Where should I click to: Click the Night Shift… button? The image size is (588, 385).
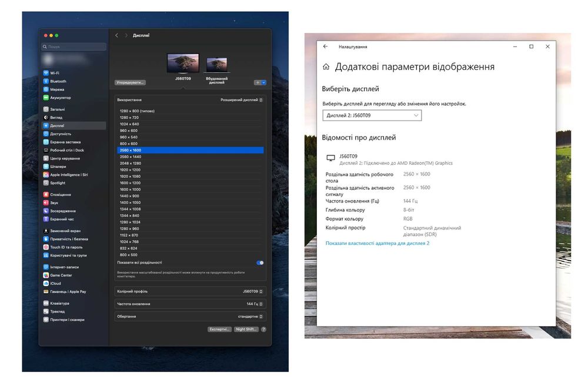pos(246,330)
